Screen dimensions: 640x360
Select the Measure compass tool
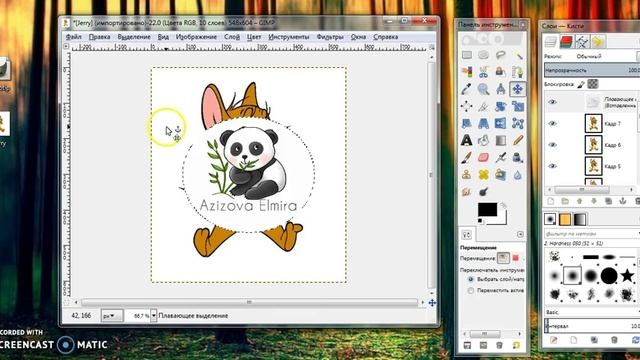(501, 89)
